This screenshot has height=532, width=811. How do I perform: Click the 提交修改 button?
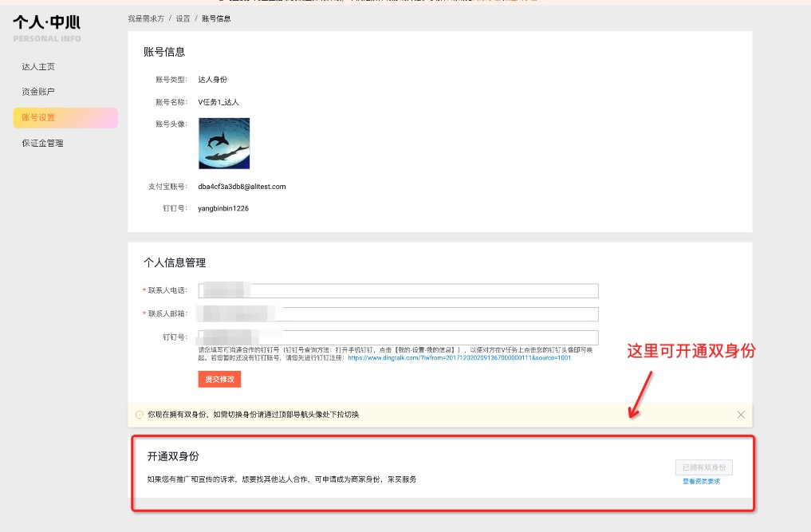[219, 380]
